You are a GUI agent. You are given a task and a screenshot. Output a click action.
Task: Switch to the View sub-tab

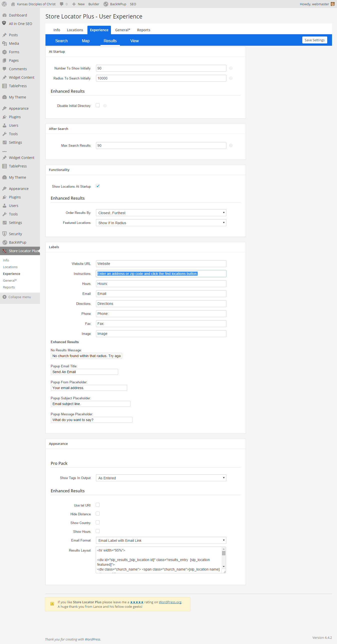(x=134, y=41)
